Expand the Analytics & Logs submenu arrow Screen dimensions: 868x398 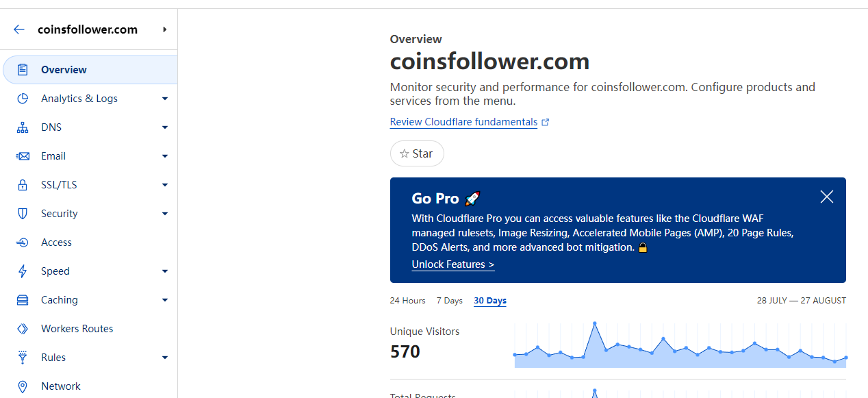pyautogui.click(x=164, y=99)
